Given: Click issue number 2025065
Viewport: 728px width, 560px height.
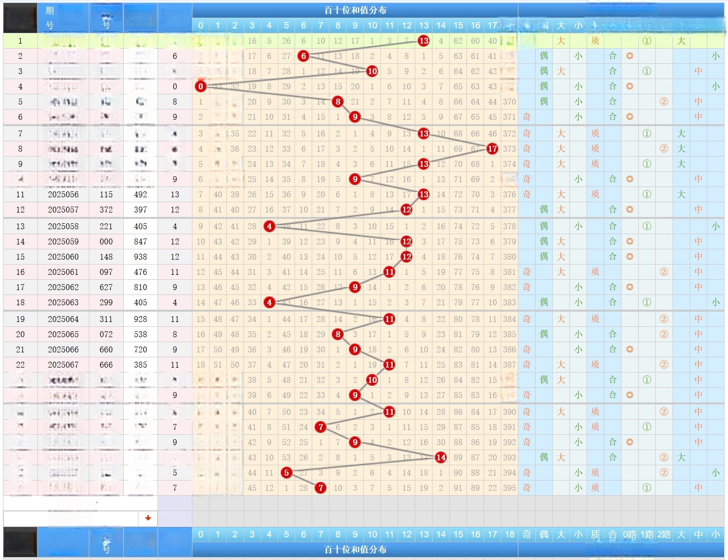Looking at the screenshot, I should (x=63, y=334).
